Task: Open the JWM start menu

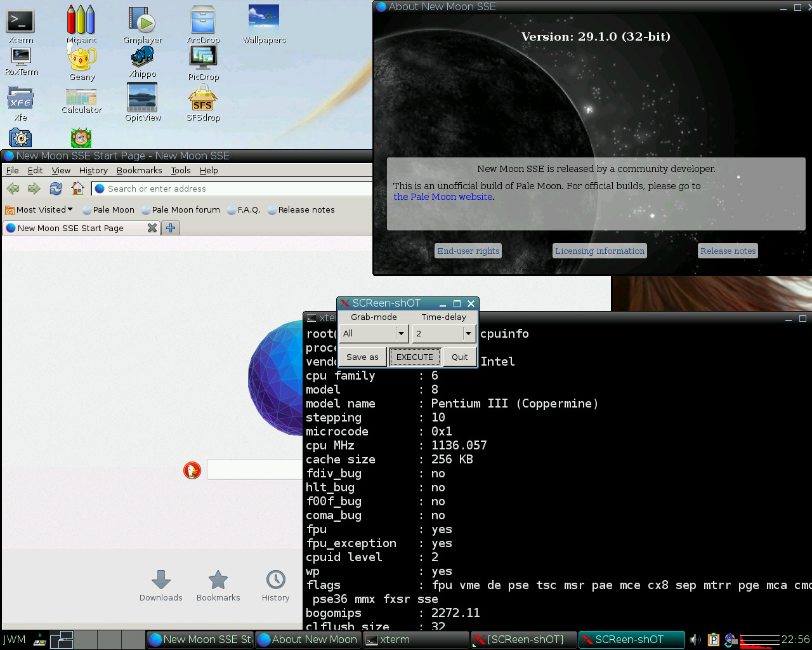Action: [x=14, y=639]
